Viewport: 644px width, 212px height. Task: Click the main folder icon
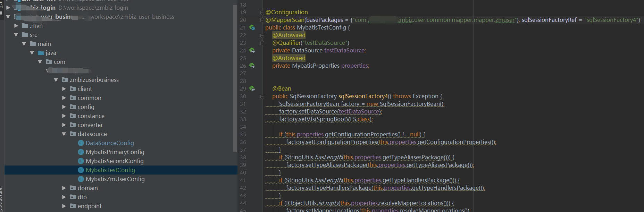coord(33,44)
